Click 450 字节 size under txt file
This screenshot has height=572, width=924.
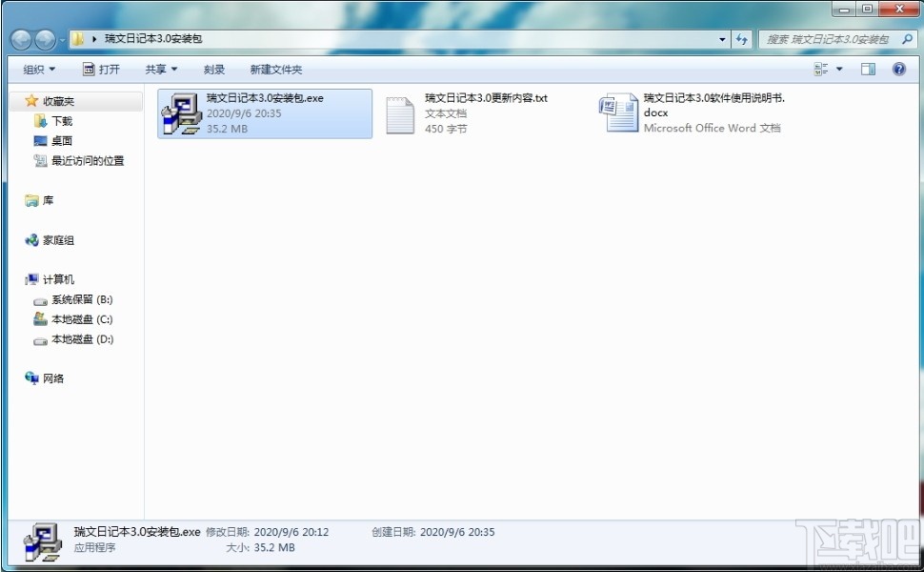coord(446,129)
